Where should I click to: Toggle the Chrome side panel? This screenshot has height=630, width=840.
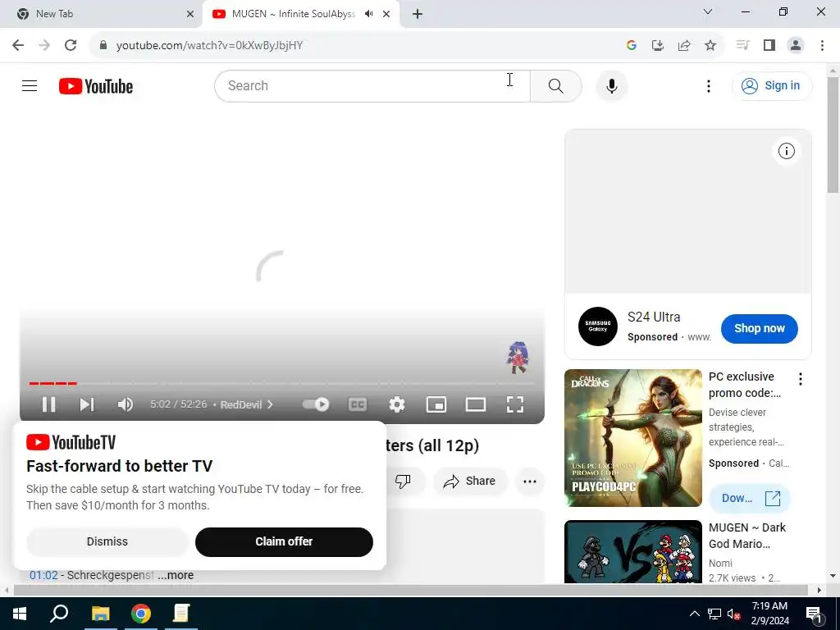(769, 45)
